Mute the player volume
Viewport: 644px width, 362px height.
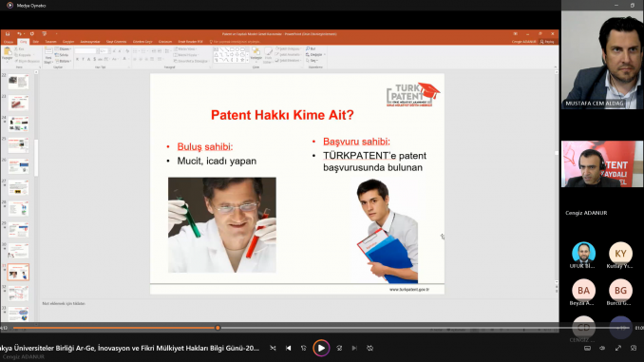(x=602, y=348)
